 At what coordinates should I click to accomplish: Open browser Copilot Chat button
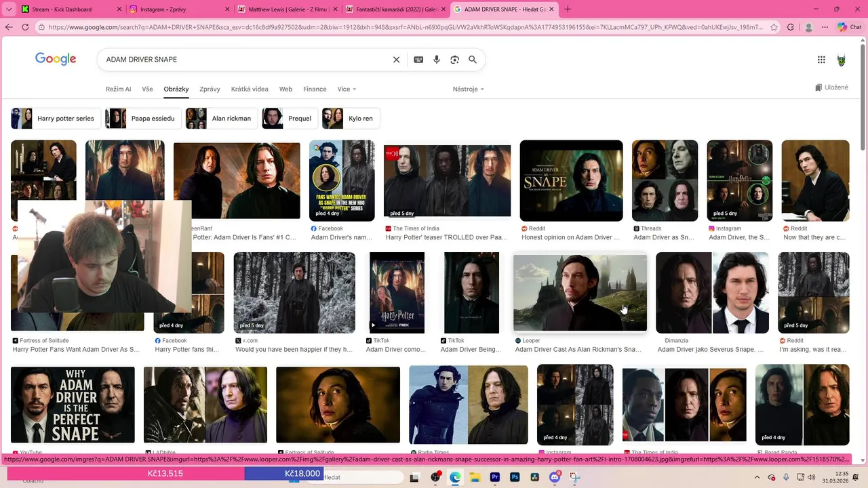pyautogui.click(x=849, y=27)
